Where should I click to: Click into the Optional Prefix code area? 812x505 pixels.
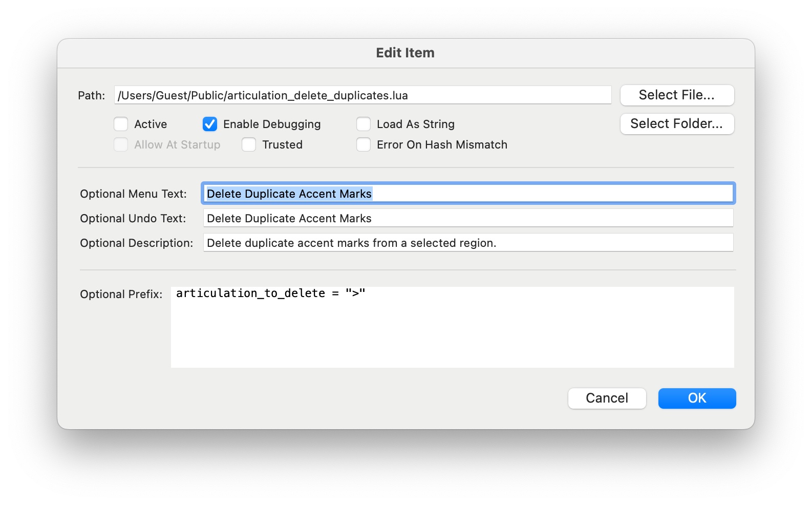tap(452, 327)
